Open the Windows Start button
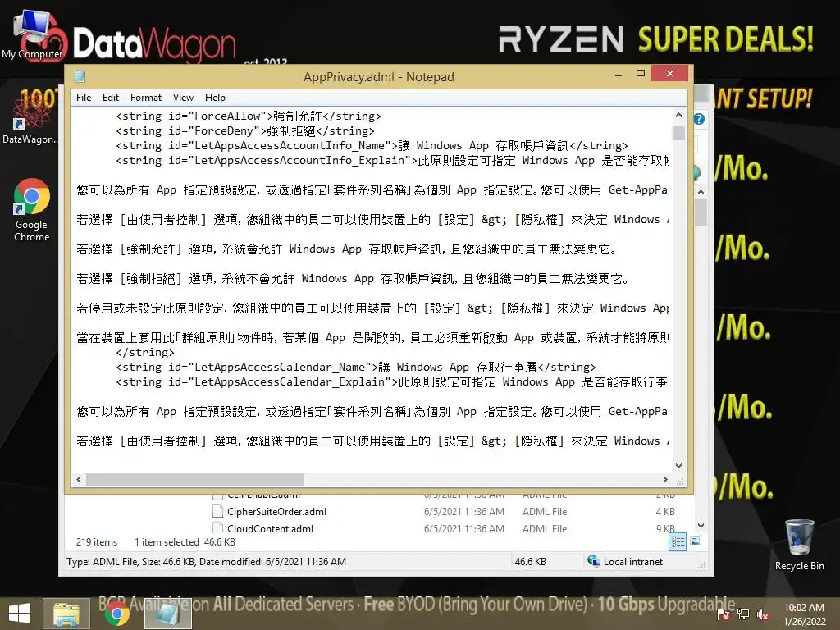The width and height of the screenshot is (840, 630). [x=20, y=614]
